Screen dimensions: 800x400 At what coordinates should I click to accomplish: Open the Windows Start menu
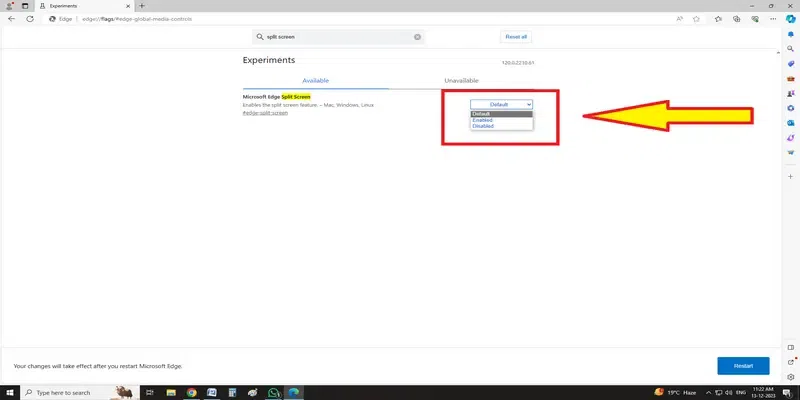point(10,392)
